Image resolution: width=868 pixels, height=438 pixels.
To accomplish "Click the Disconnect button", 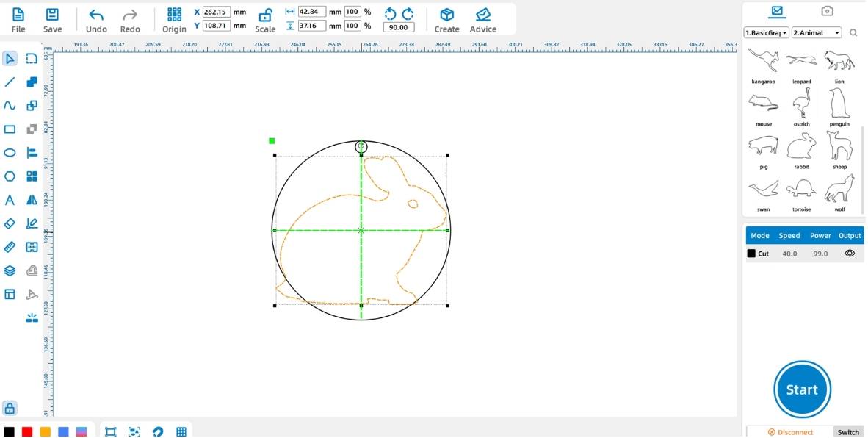I will [790, 432].
